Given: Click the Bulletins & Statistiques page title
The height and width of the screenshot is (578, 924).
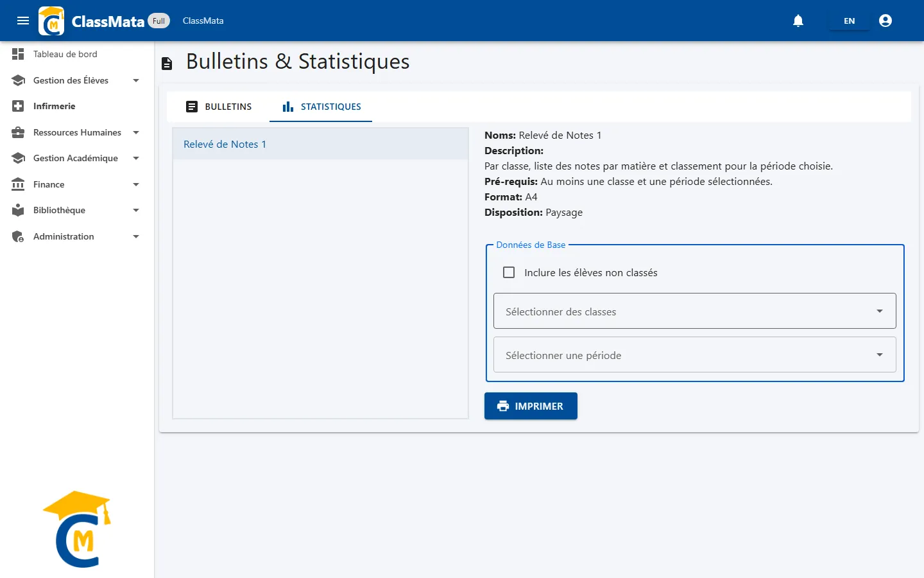Looking at the screenshot, I should [298, 62].
